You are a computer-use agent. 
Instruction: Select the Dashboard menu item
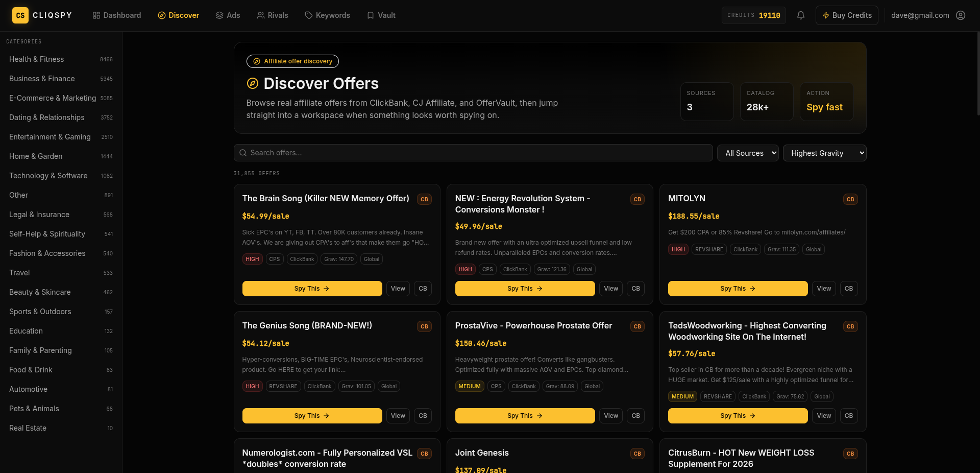pos(116,15)
